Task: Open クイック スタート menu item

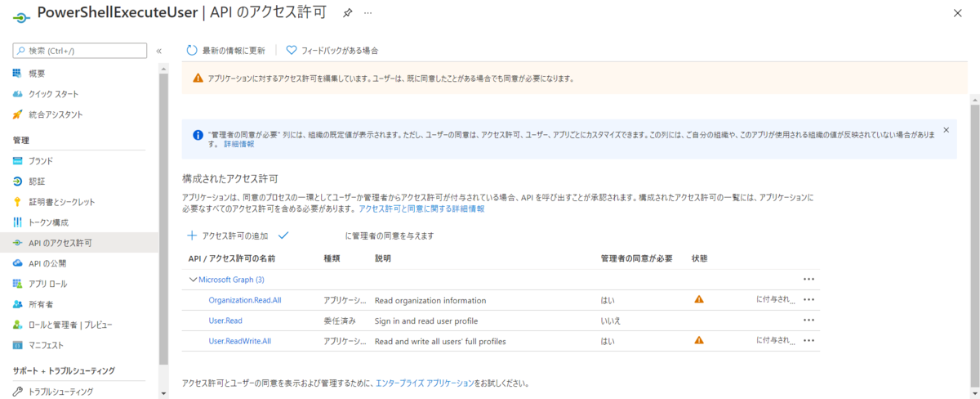Action: [54, 94]
